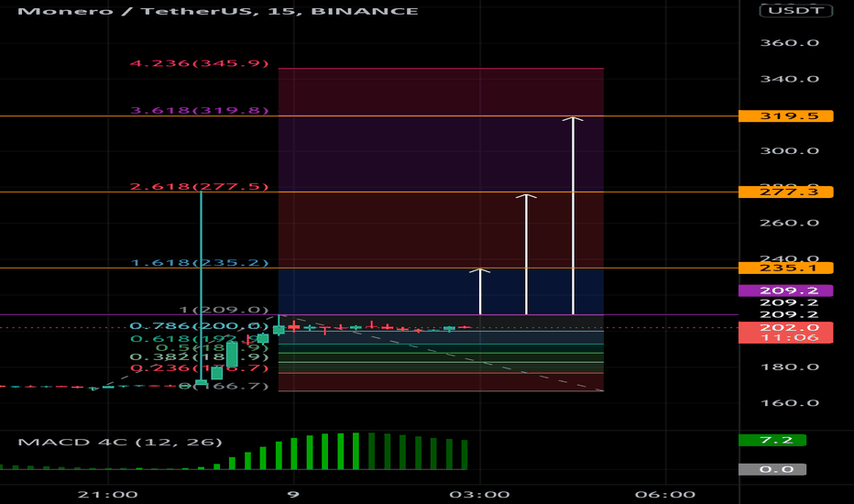Click the 06:00 time axis label
The width and height of the screenshot is (854, 504).
click(x=665, y=495)
